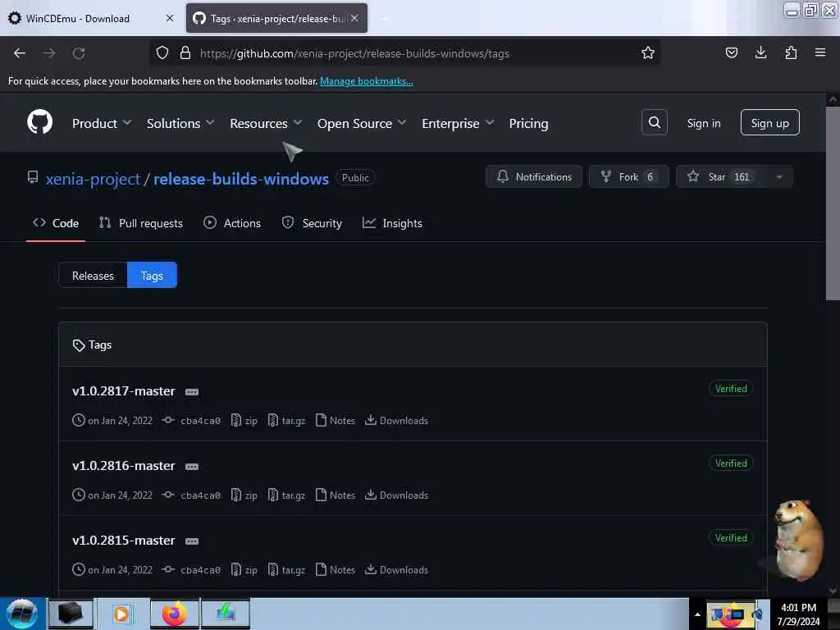Bookmark this page with star icon
840x630 pixels.
[x=648, y=52]
